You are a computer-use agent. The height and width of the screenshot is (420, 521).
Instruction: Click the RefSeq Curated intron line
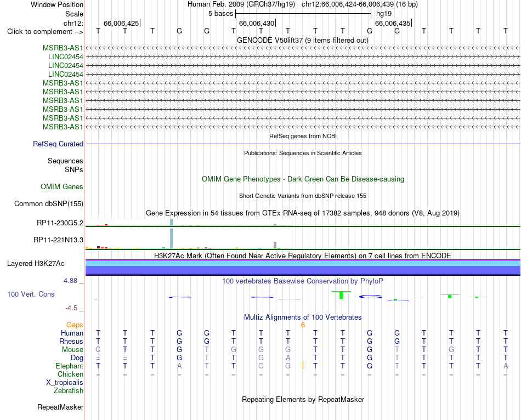[303, 144]
